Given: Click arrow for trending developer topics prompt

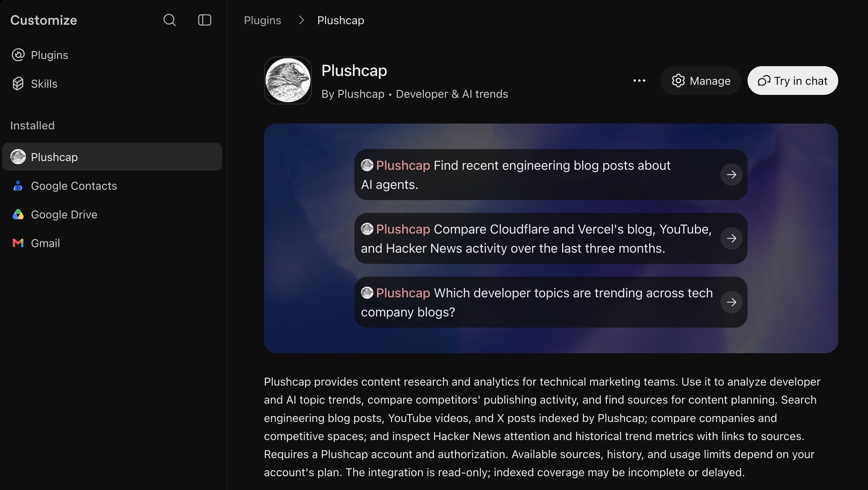Looking at the screenshot, I should point(731,302).
